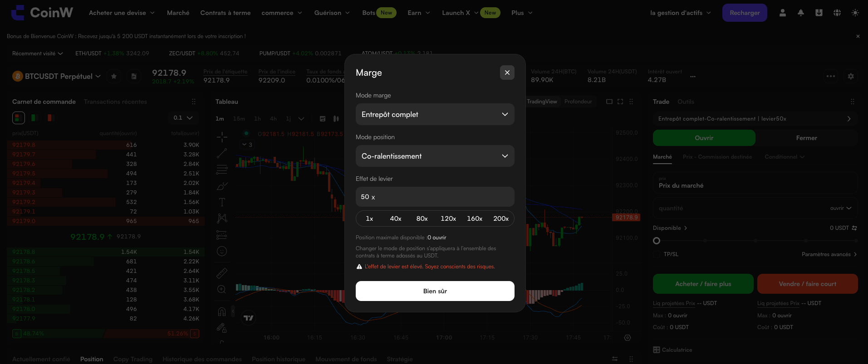This screenshot has width=868, height=364.
Task: Open chart axis settings hexagon icon
Action: click(x=628, y=338)
